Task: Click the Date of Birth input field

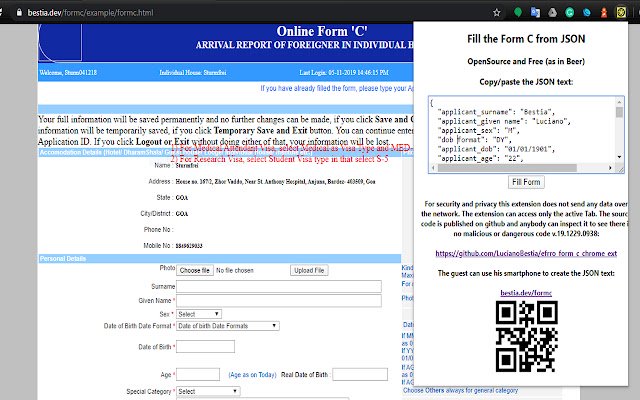Action: click(205, 347)
